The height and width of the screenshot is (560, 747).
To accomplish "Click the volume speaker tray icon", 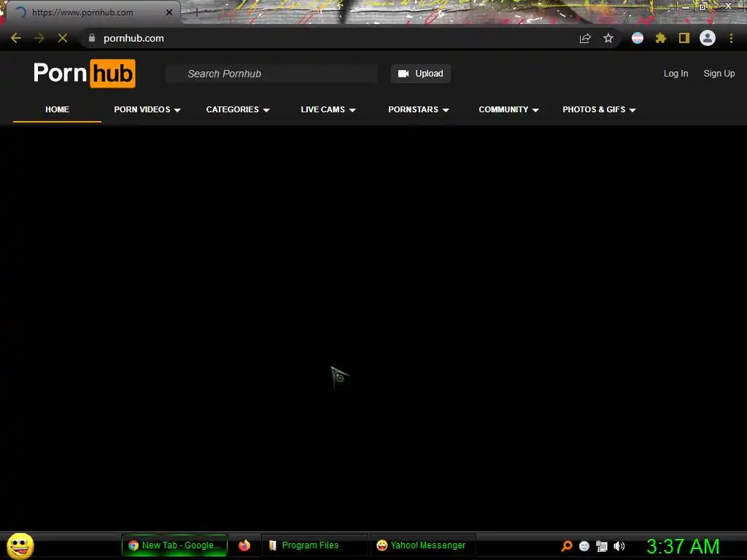I will [x=619, y=546].
